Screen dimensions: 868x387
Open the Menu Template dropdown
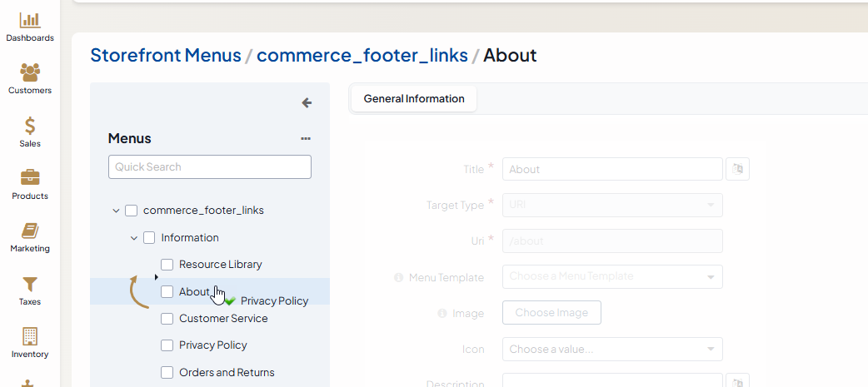click(612, 276)
